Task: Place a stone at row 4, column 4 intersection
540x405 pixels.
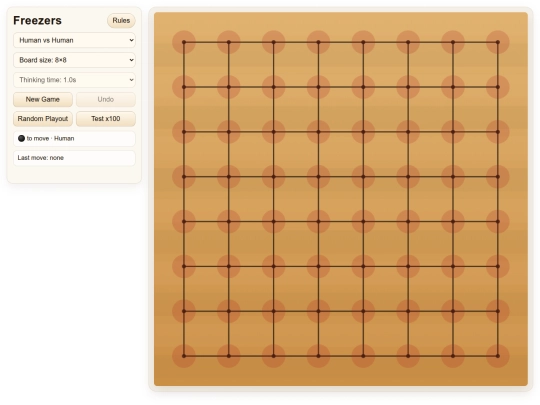Action: 318,177
